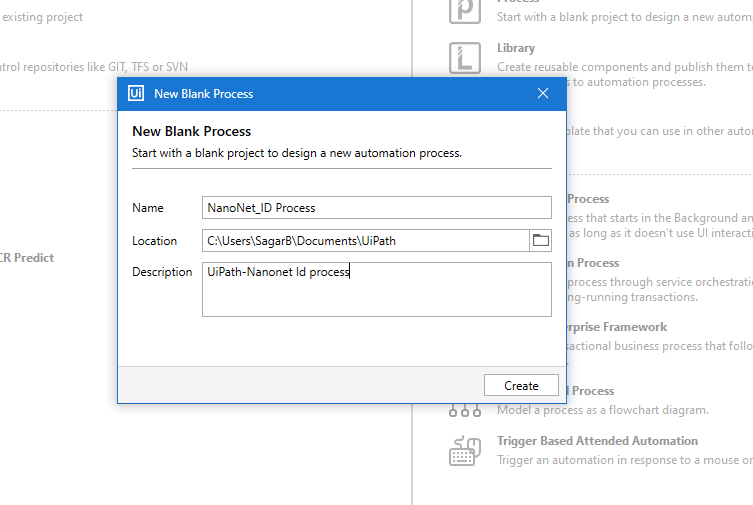This screenshot has width=753, height=505.
Task: Select the Orchestration Process template title
Action: [593, 263]
